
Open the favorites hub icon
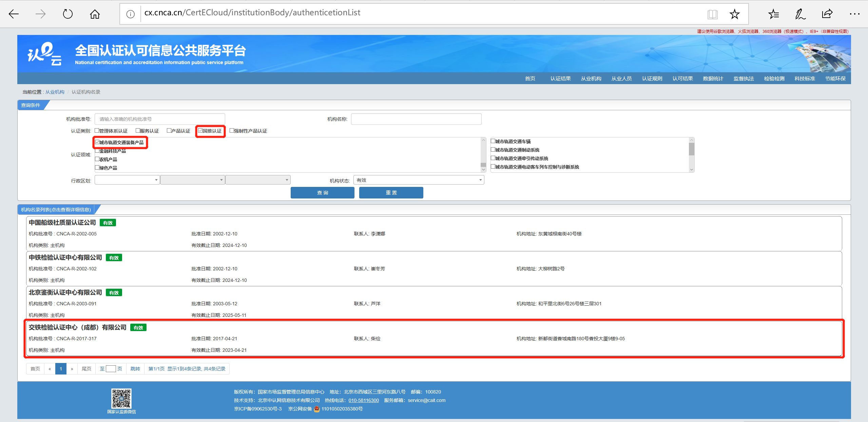774,14
